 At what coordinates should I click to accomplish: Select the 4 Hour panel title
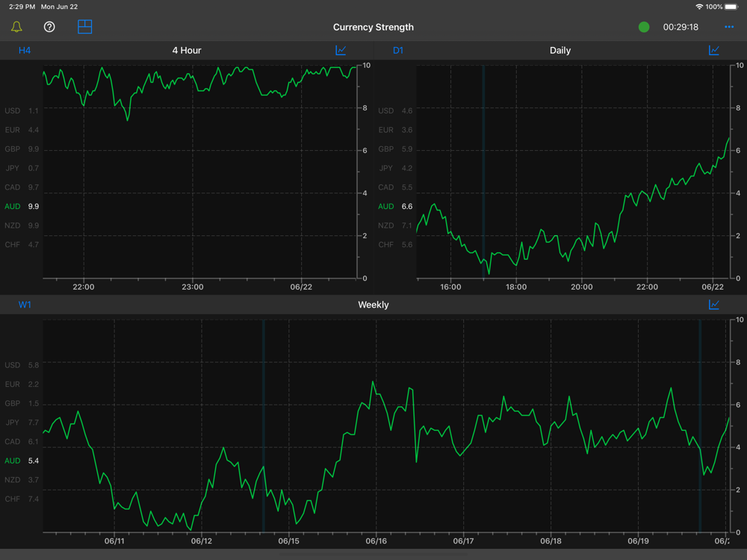(x=187, y=51)
